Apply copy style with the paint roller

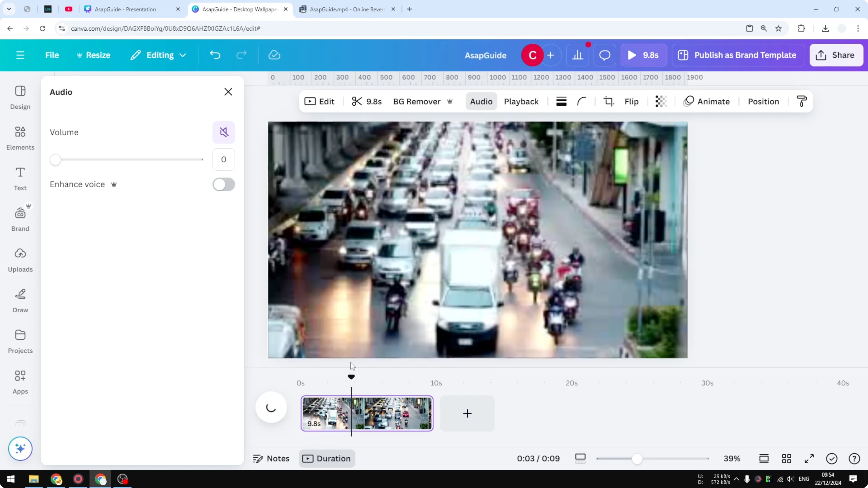[802, 101]
